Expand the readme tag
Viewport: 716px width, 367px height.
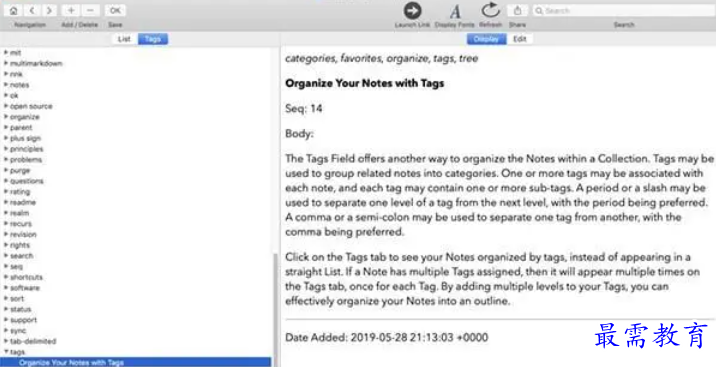click(x=6, y=202)
